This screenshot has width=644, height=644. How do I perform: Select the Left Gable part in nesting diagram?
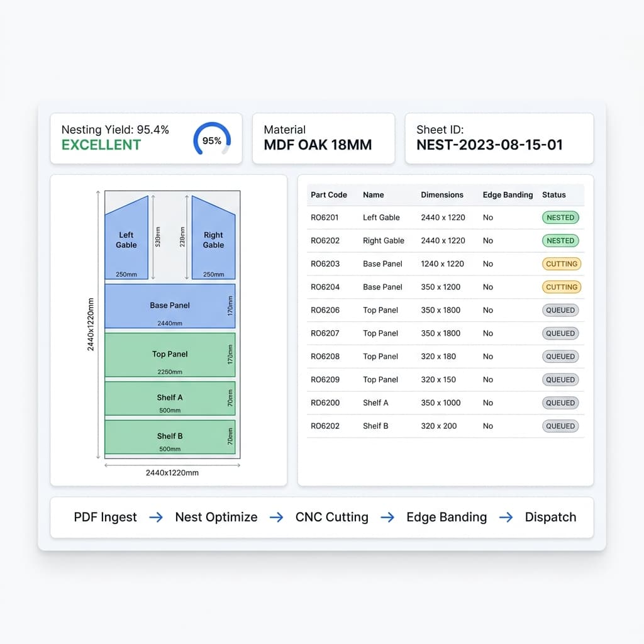pyautogui.click(x=126, y=240)
